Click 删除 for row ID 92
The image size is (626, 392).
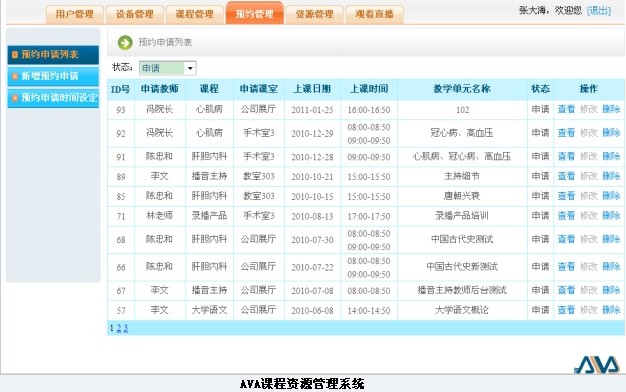coord(611,133)
